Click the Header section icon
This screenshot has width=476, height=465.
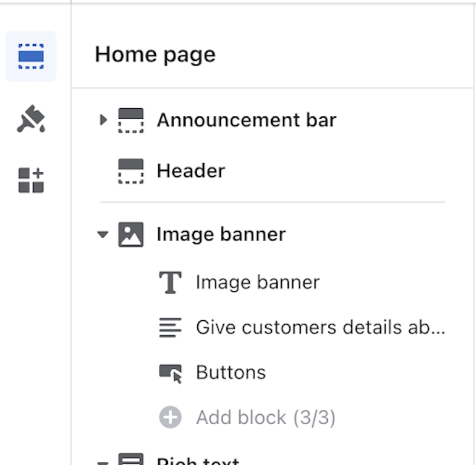(131, 171)
